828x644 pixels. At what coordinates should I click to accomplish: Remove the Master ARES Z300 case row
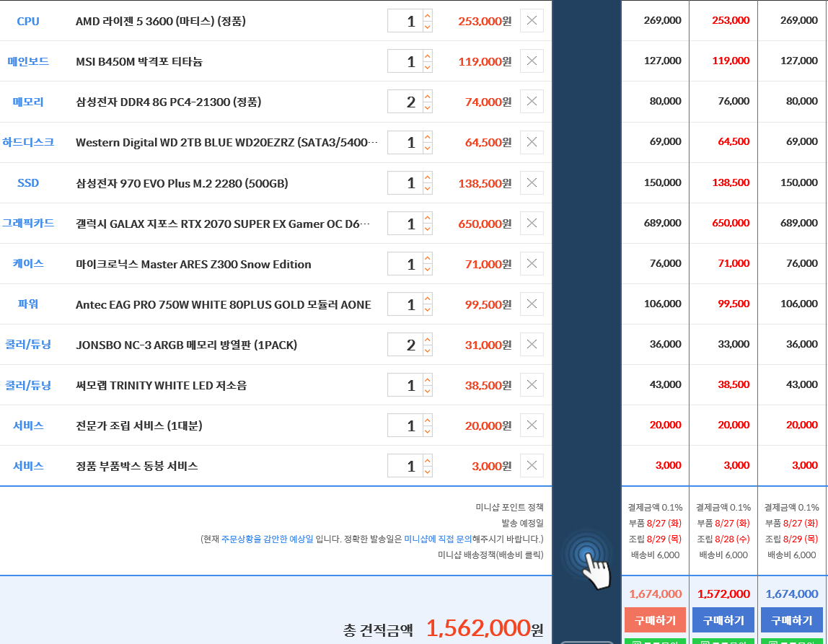[532, 263]
